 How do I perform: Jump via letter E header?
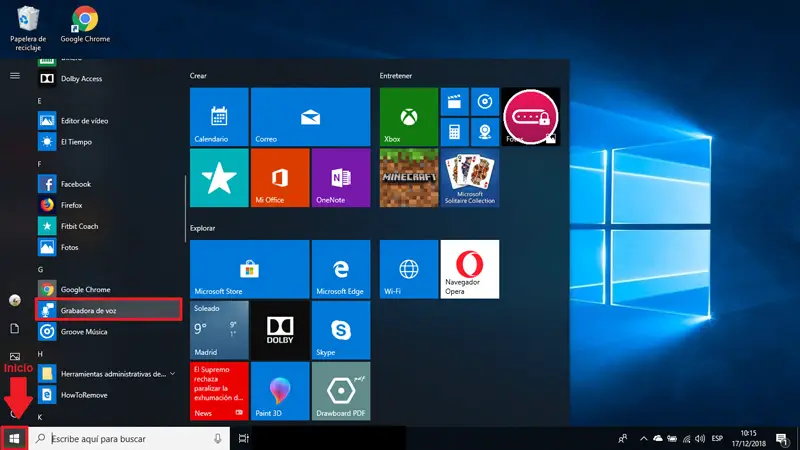(x=39, y=101)
